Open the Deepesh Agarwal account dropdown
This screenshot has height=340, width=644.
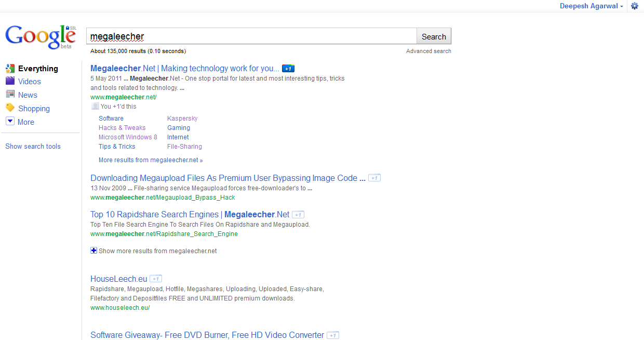[x=592, y=6]
